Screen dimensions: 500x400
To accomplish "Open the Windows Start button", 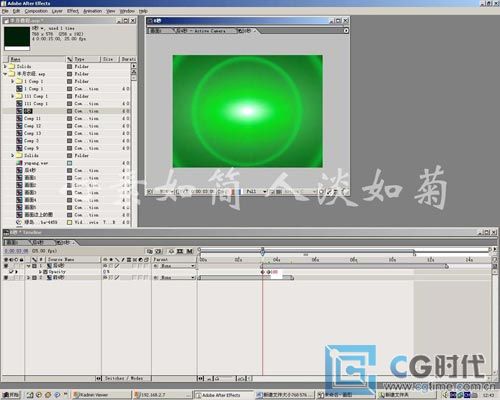I will point(11,395).
